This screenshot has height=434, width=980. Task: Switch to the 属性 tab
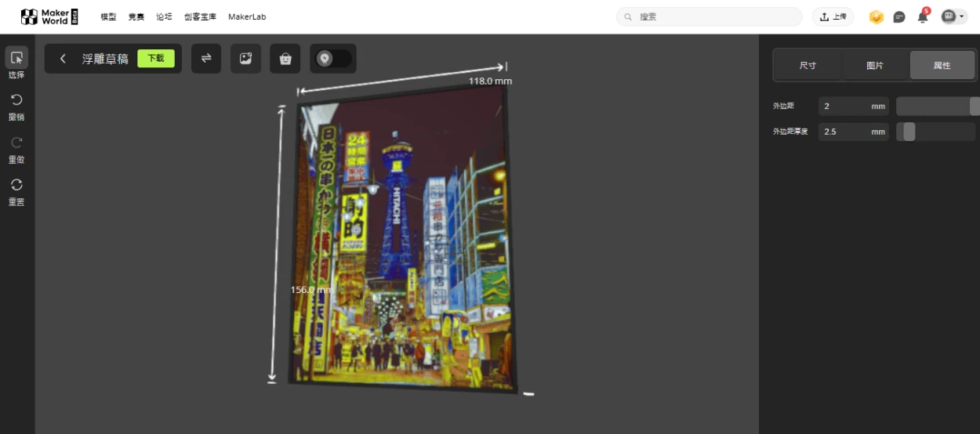(942, 65)
